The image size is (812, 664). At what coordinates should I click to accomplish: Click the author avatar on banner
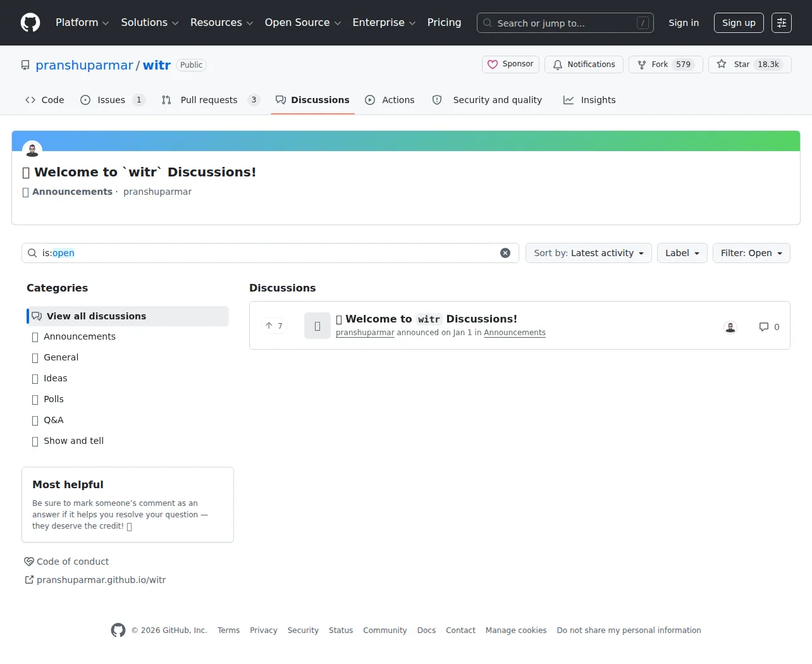tap(32, 150)
